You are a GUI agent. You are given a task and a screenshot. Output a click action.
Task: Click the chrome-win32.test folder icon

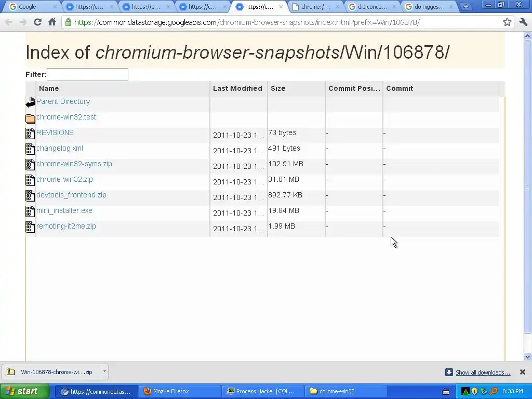tap(30, 118)
